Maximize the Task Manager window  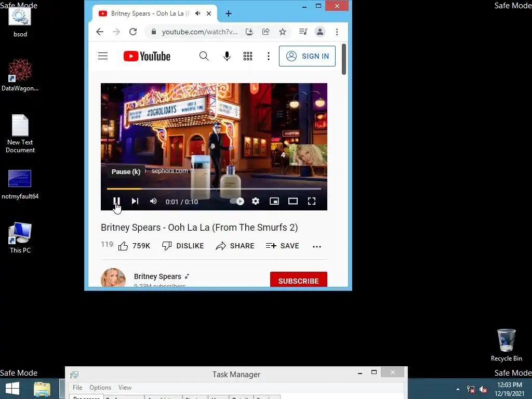coord(374,372)
